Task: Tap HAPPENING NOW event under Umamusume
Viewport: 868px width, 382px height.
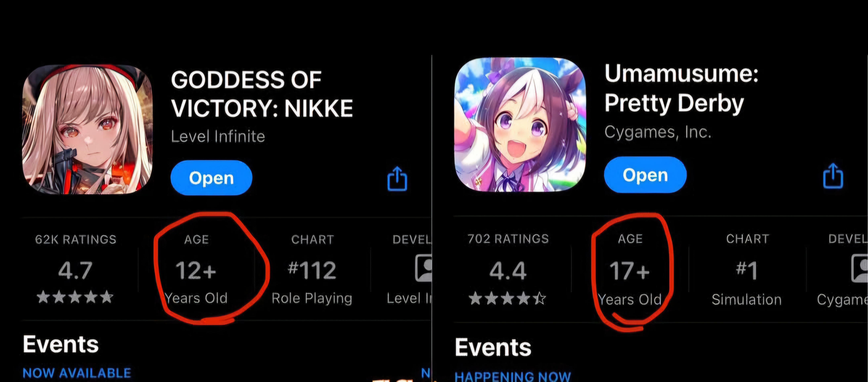Action: tap(513, 376)
